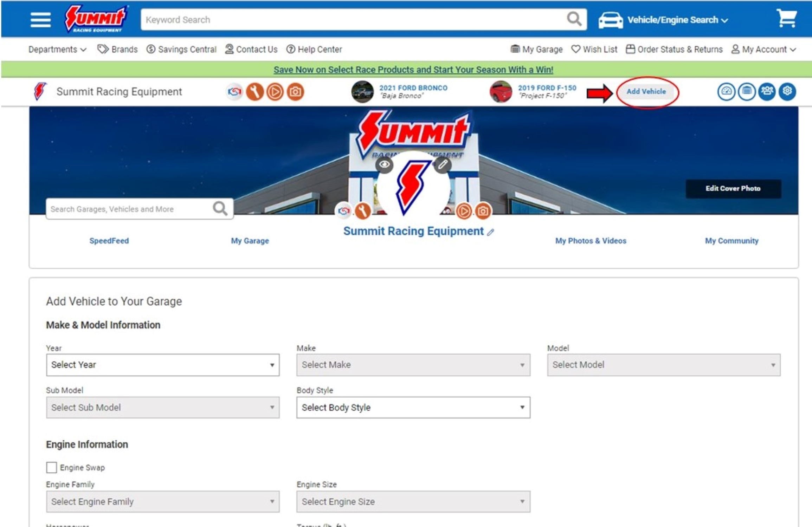812x527 pixels.
Task: Enable the Engine Swap checkbox
Action: 51,468
